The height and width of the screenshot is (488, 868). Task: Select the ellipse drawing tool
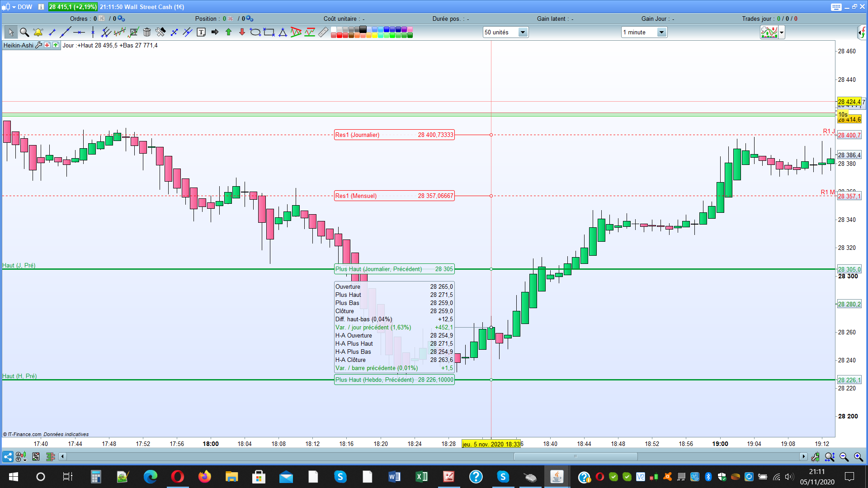click(x=255, y=32)
